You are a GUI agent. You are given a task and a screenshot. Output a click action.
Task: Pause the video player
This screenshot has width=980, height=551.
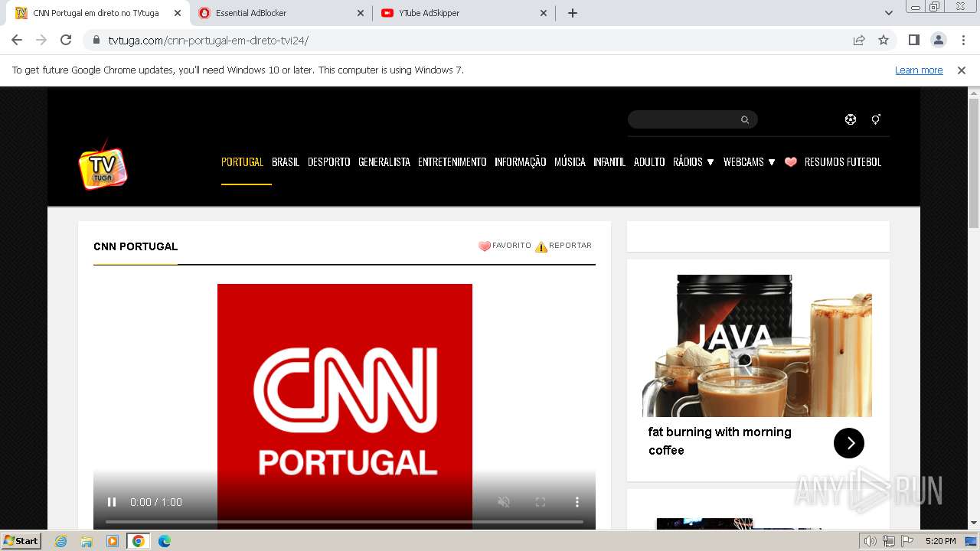[x=112, y=502]
